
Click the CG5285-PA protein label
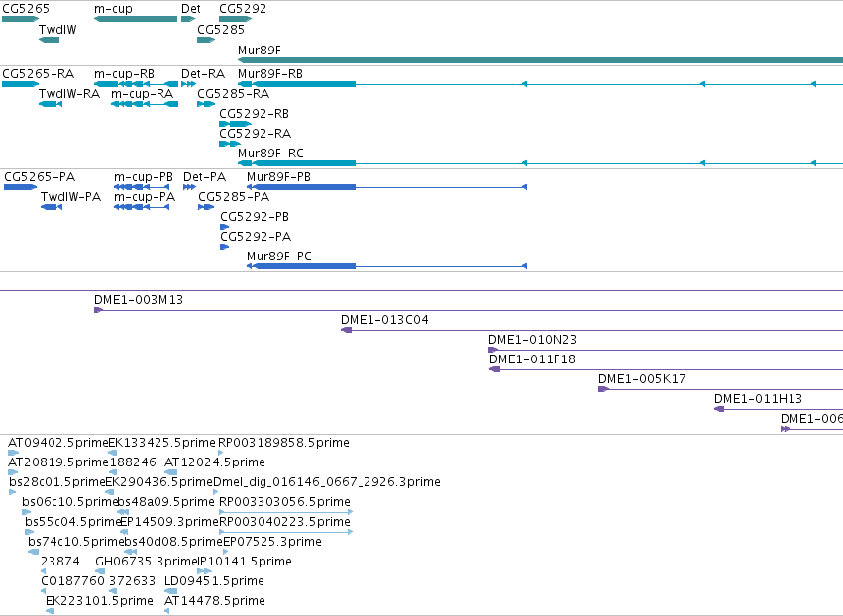(234, 197)
